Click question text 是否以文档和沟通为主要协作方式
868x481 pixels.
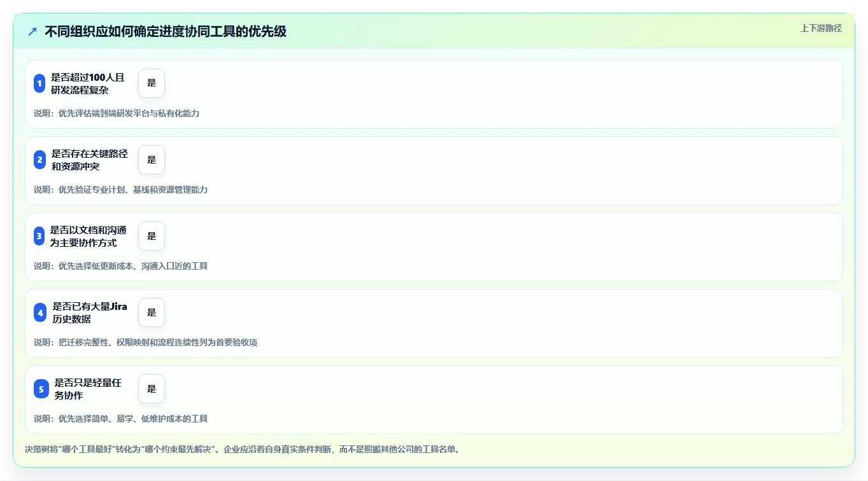click(89, 236)
